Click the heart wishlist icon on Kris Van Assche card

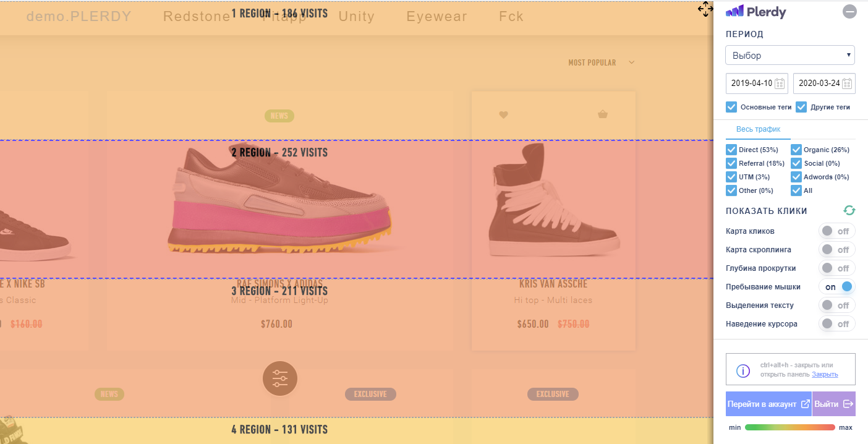[x=503, y=114]
